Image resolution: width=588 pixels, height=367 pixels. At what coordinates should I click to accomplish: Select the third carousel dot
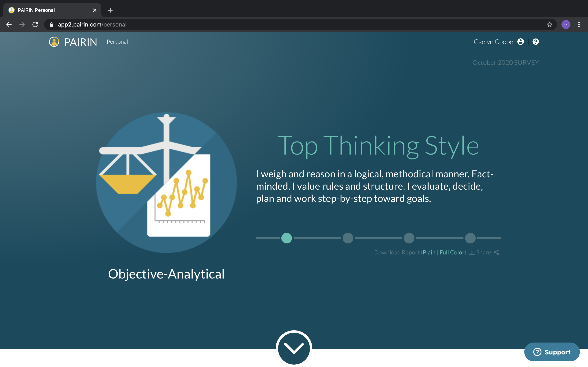tap(409, 238)
